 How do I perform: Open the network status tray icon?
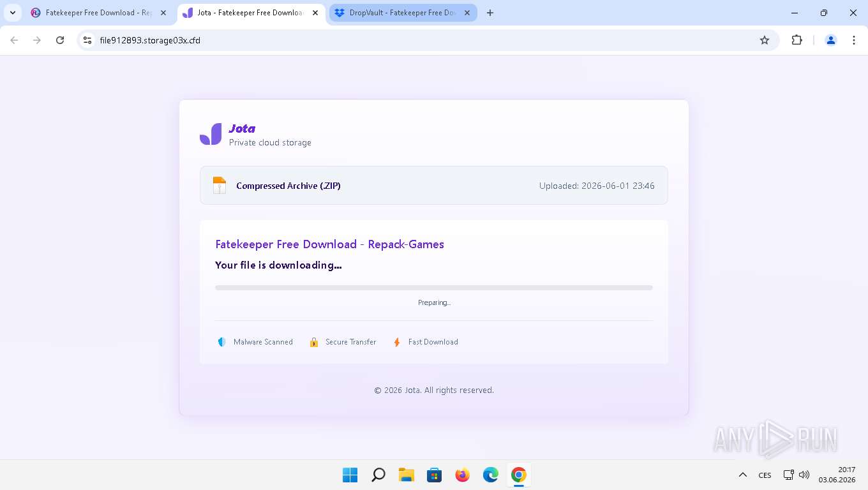pos(789,475)
